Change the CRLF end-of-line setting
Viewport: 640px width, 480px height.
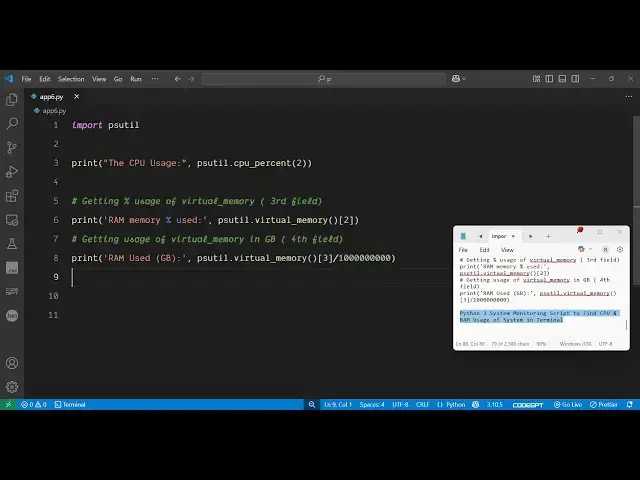(x=422, y=404)
